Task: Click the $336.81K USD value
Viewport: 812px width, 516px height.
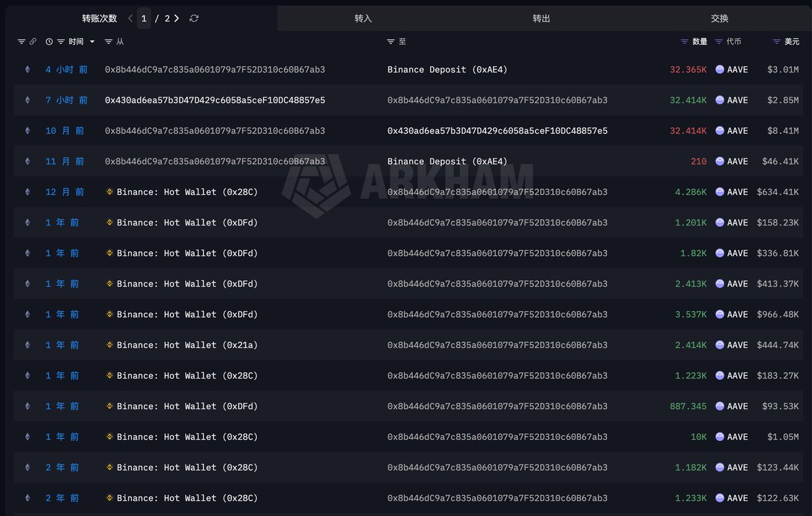Action: pos(777,253)
